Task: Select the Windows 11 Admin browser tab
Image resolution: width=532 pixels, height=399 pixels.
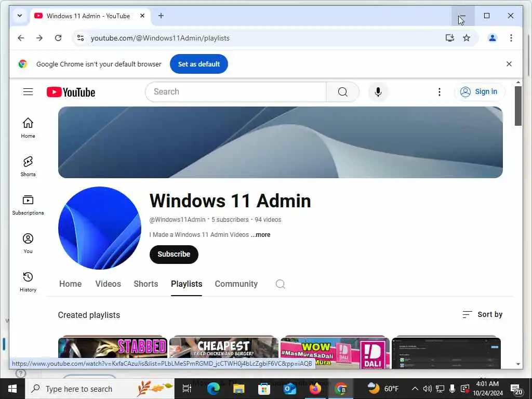Action: (90, 16)
